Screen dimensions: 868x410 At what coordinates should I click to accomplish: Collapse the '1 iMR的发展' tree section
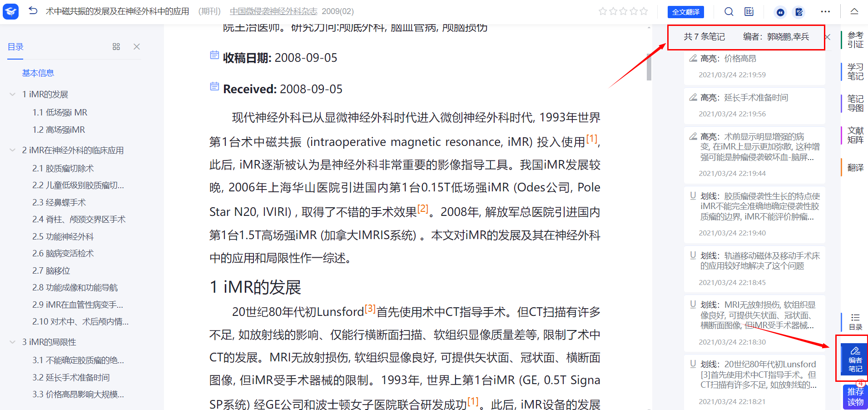[13, 95]
